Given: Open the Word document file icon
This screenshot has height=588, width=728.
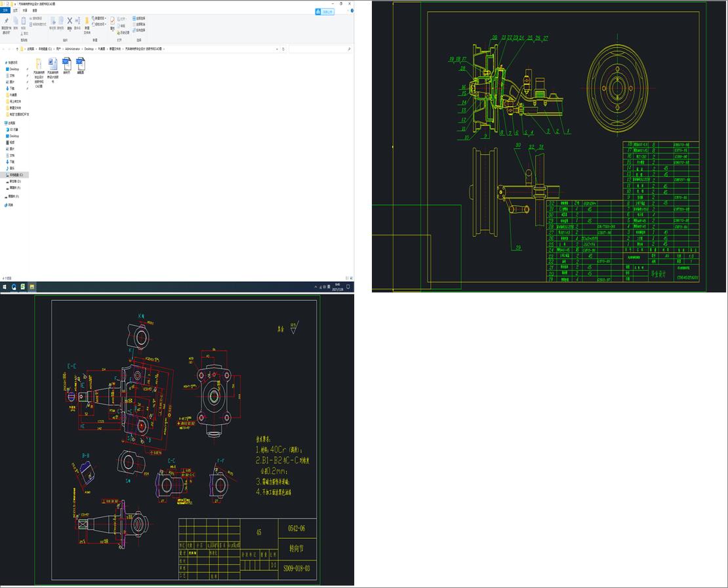Looking at the screenshot, I should coord(52,64).
